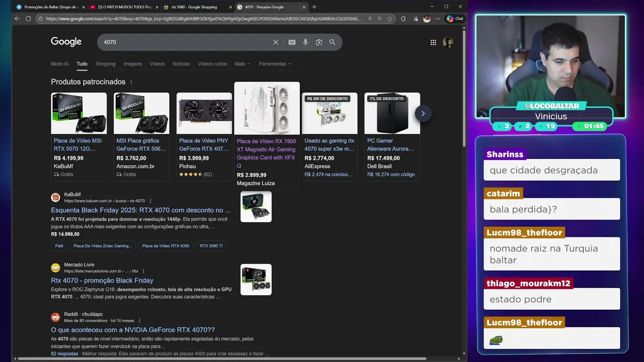The image size is (644, 362).
Task: Switch to the O PATCH MUDOU TUDO tab
Action: coord(124,7)
